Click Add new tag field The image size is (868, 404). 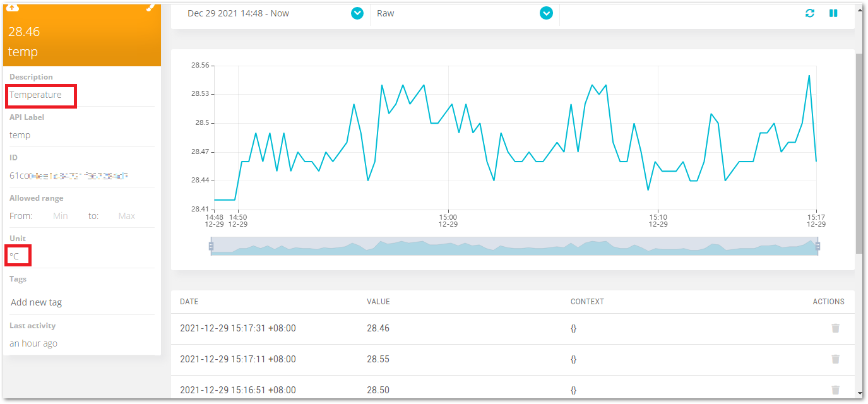pyautogui.click(x=37, y=302)
